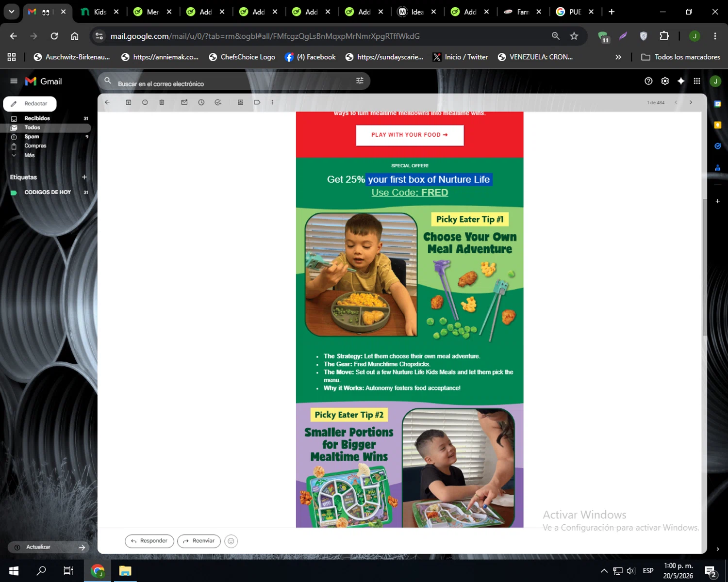The width and height of the screenshot is (728, 582).
Task: Reload the page
Action: pos(54,36)
